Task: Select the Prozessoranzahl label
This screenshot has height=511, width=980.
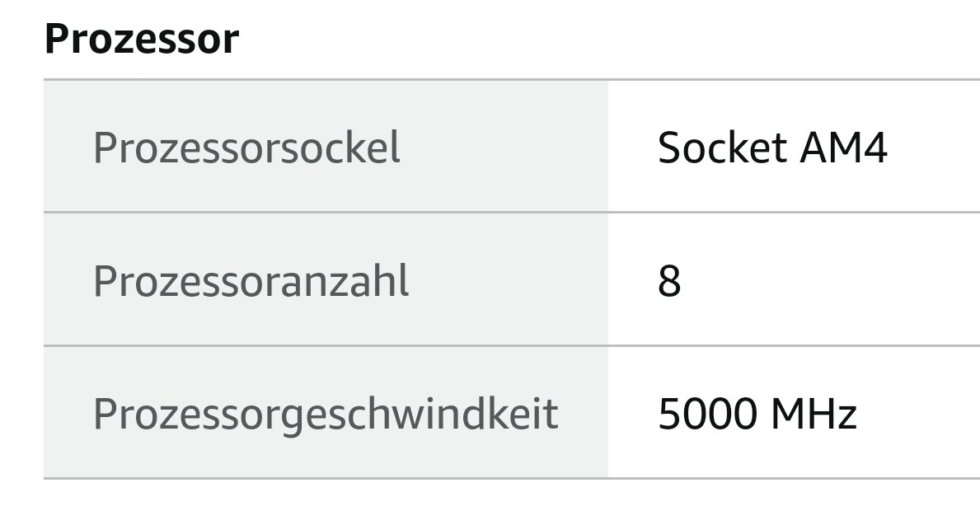Action: [251, 280]
